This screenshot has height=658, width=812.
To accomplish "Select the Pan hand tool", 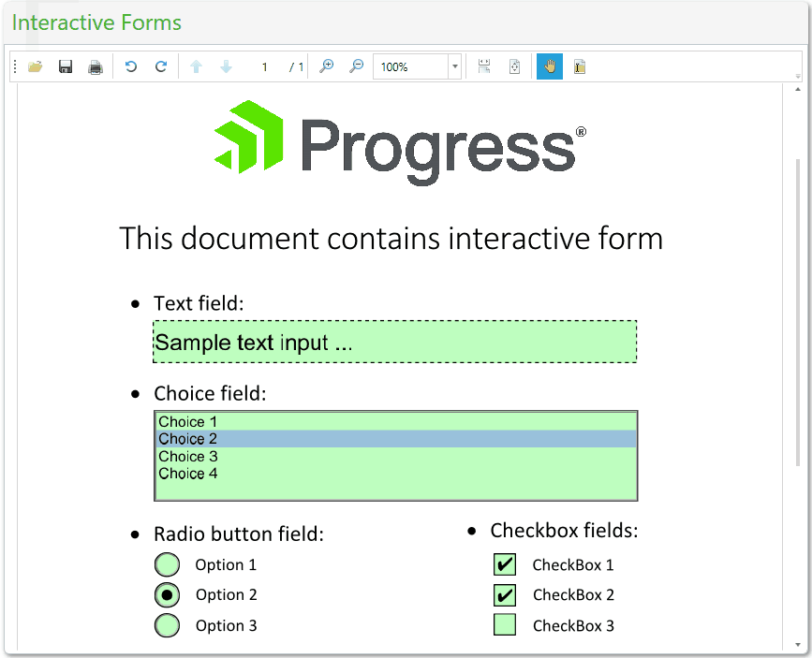I will 549,66.
